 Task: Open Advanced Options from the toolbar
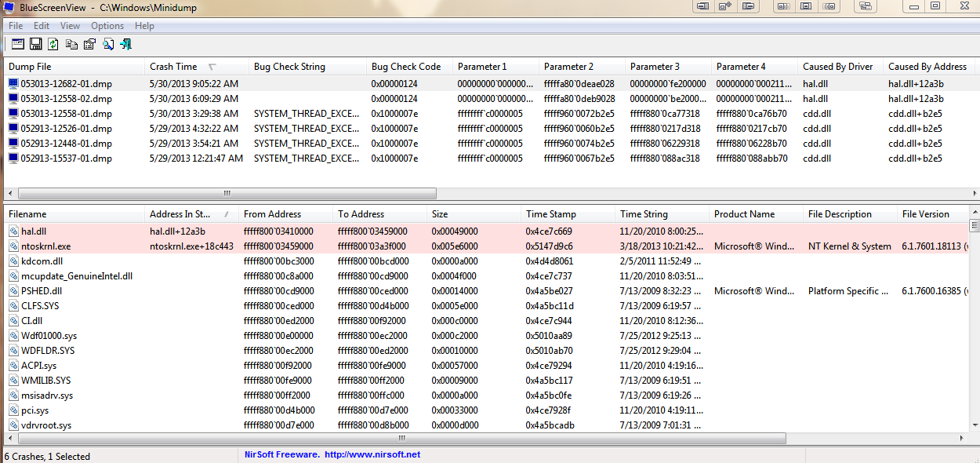16,44
